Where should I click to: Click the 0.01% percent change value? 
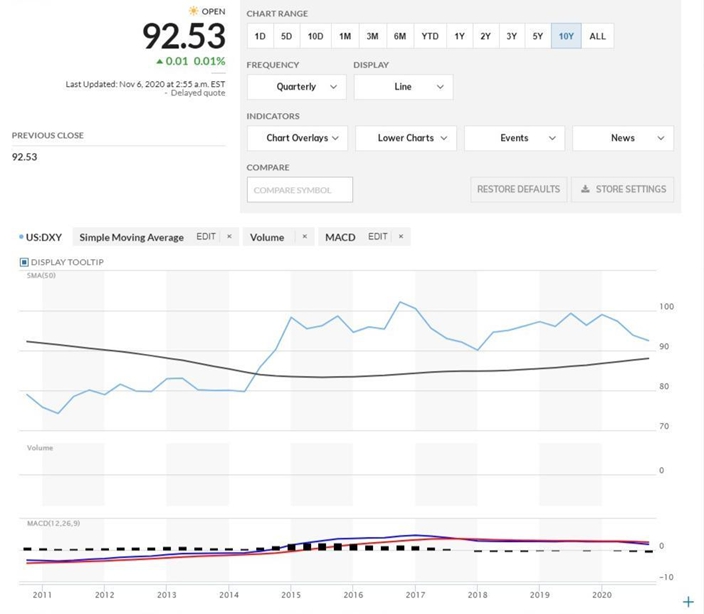(209, 61)
